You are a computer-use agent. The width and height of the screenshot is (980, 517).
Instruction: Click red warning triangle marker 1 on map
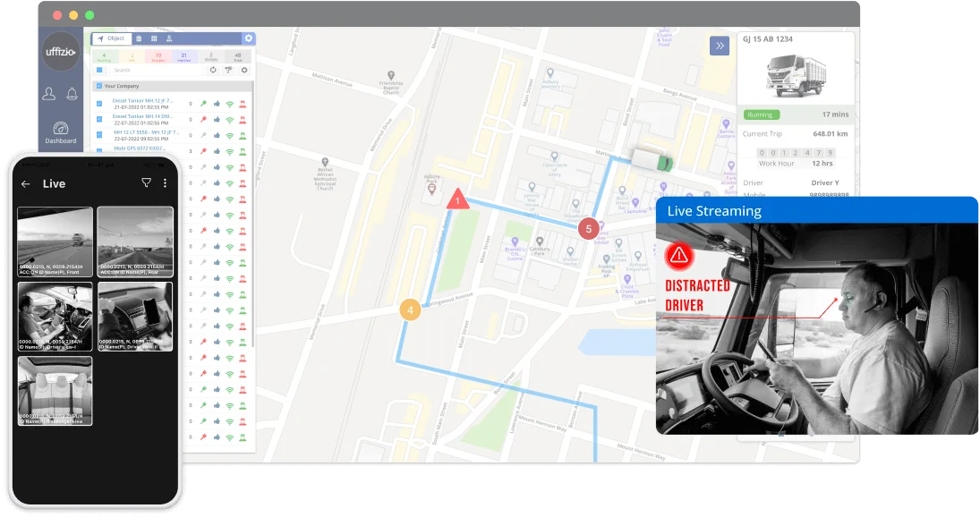(457, 199)
